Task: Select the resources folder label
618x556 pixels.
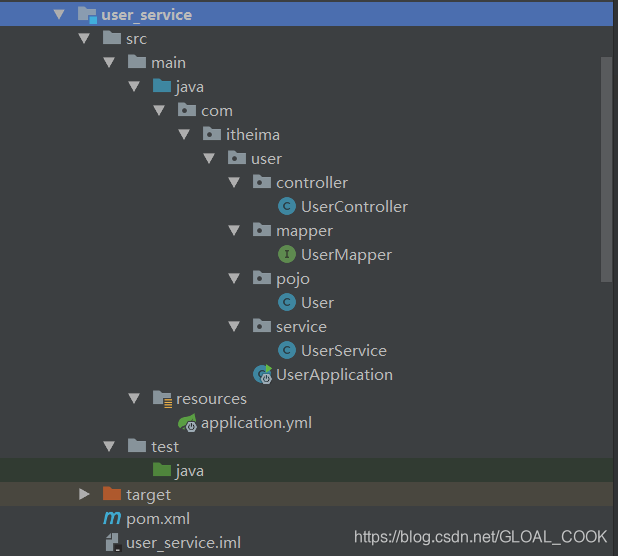Action: click(211, 399)
